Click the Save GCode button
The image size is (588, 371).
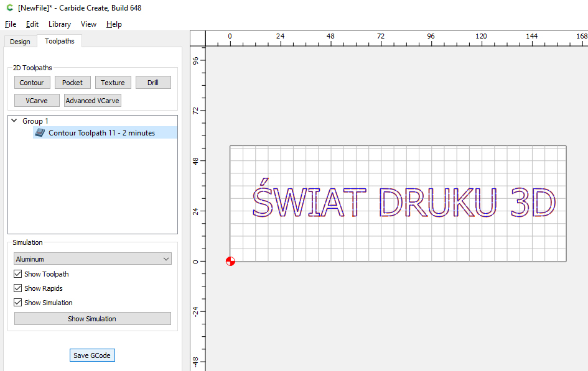[92, 355]
